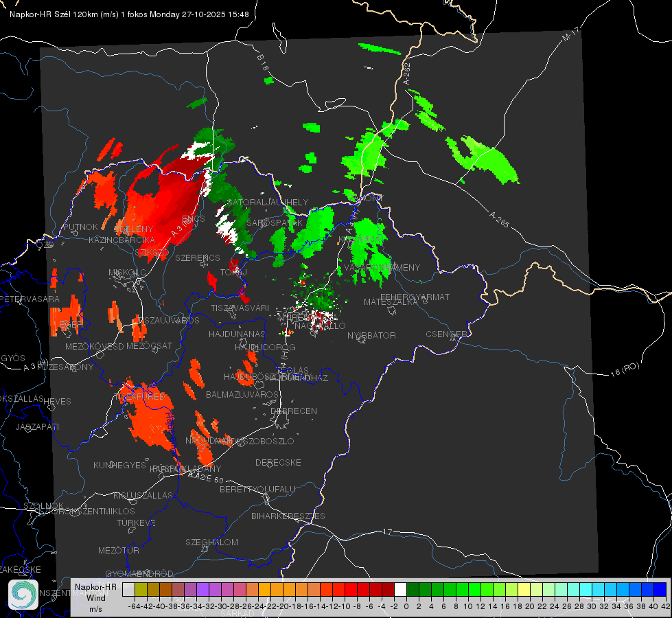The height and width of the screenshot is (618, 672).
Task: Select the HAJDÚDOROG label
Action: (x=265, y=347)
